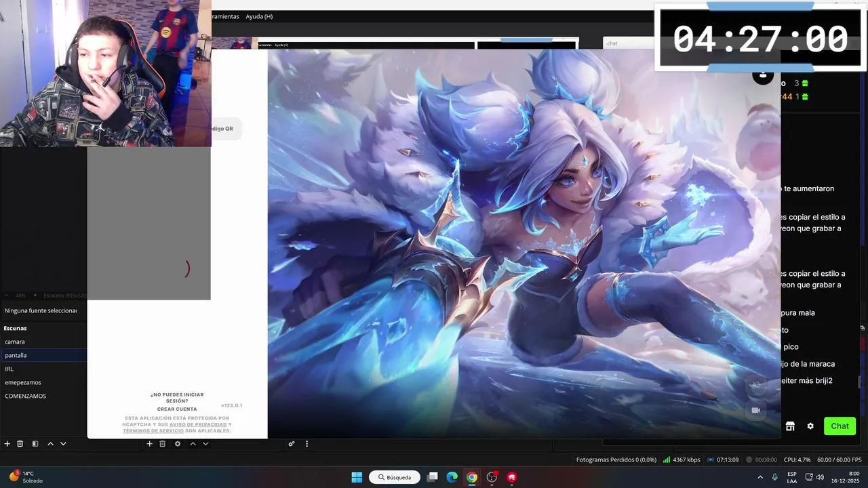The height and width of the screenshot is (488, 868).
Task: Click the chat field in nested preview
Action: click(629, 43)
